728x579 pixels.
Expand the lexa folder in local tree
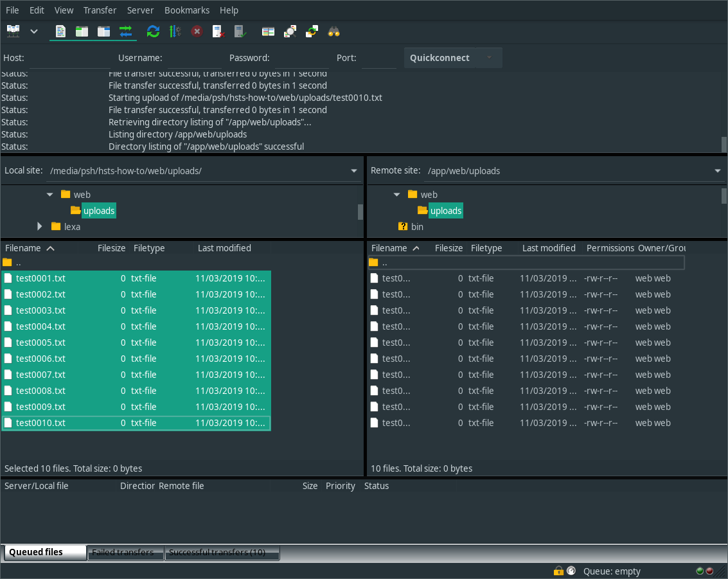pyautogui.click(x=39, y=226)
